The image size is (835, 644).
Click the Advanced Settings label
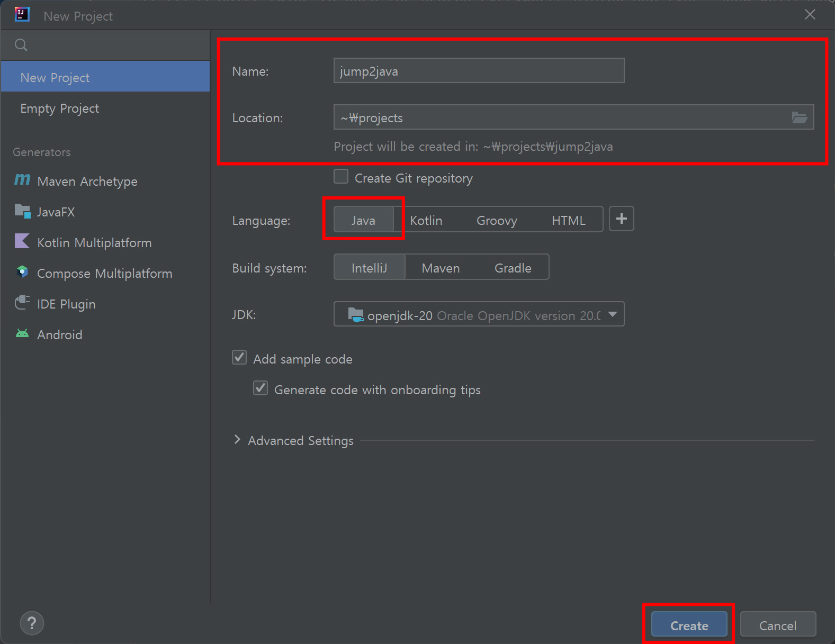pyautogui.click(x=301, y=440)
